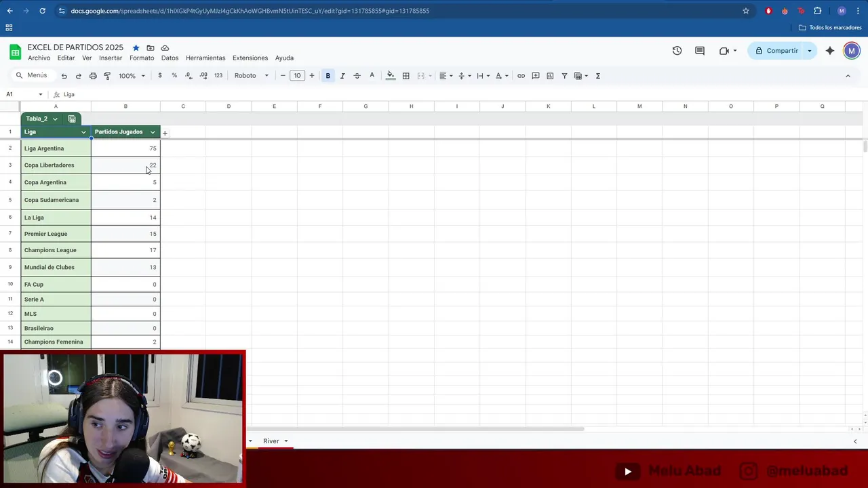The width and height of the screenshot is (868, 488).
Task: Click the Undo arrow in toolbar
Action: tap(64, 76)
